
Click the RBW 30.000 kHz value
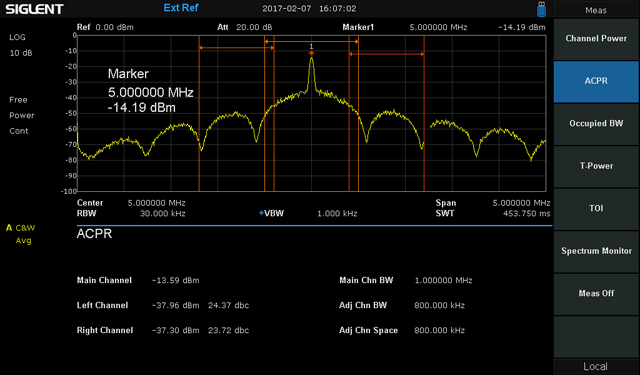pyautogui.click(x=162, y=213)
